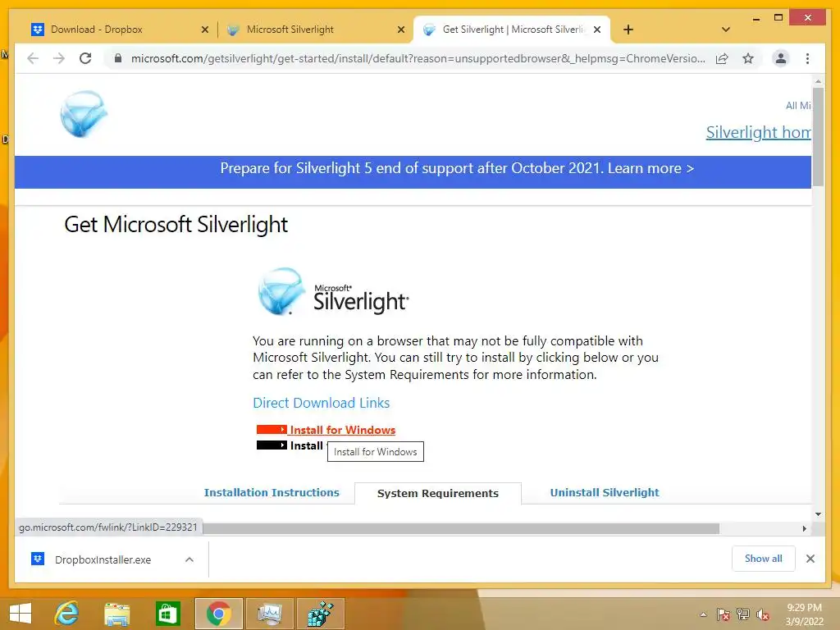The height and width of the screenshot is (630, 840).
Task: Click the large Microsoft Silverlight logo
Action: click(x=333, y=292)
